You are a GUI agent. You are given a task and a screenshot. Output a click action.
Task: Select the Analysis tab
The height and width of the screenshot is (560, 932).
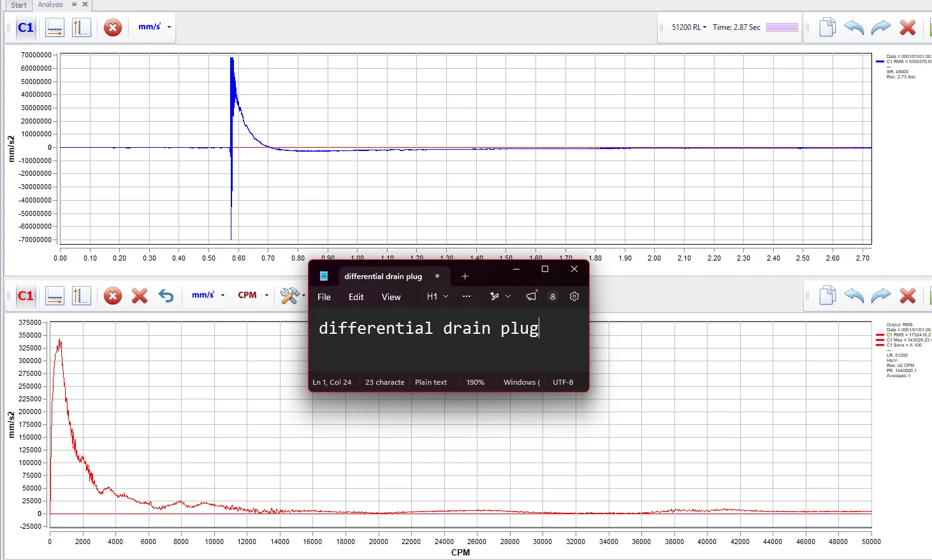50,4
